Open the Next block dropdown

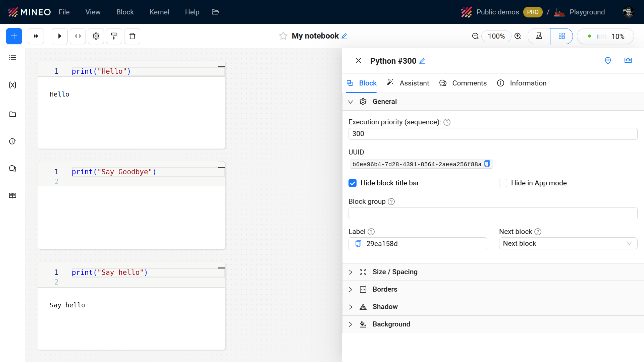coord(568,243)
